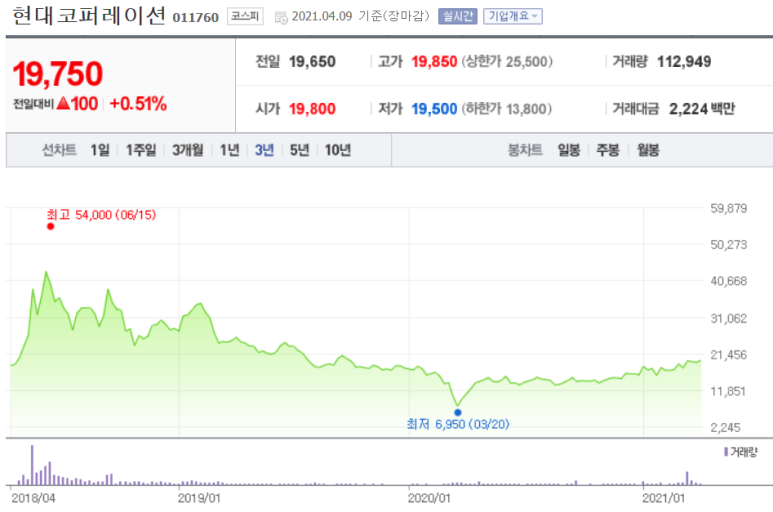773x512 pixels.
Task: Click the 봉차트 section label
Action: (x=525, y=150)
